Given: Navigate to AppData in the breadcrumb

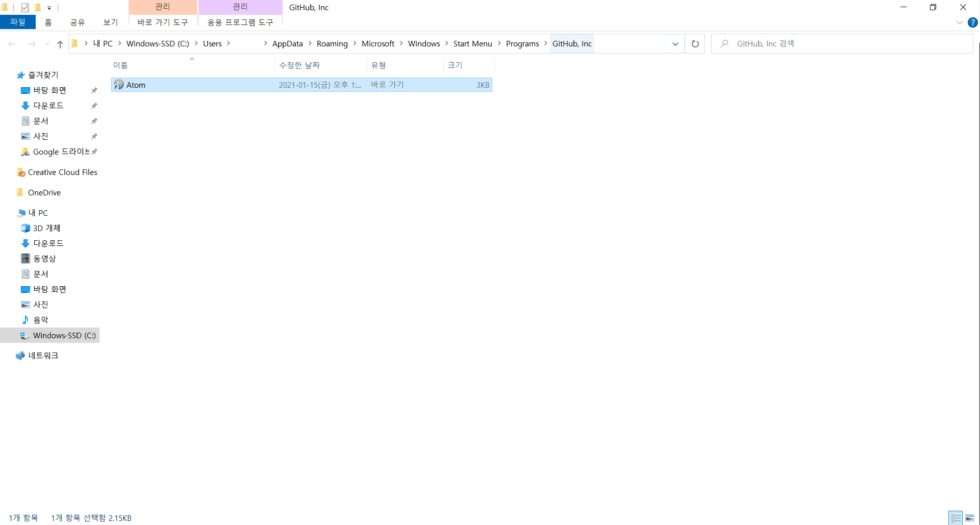Looking at the screenshot, I should 288,44.
